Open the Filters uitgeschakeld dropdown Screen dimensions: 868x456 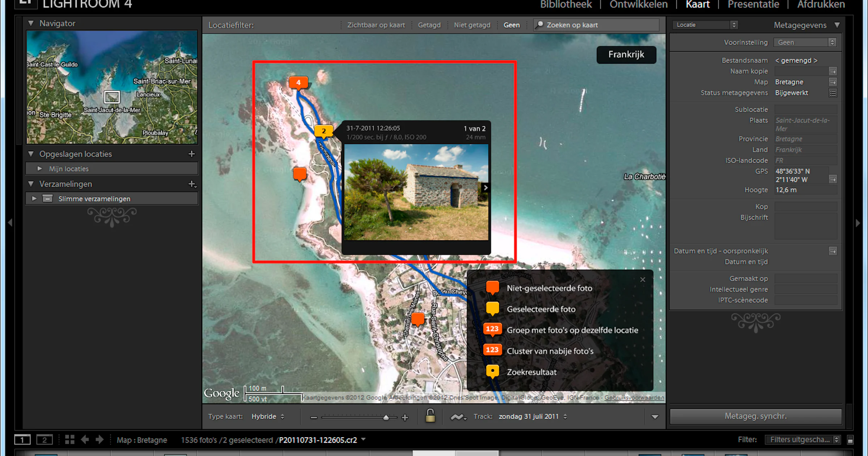[802, 440]
